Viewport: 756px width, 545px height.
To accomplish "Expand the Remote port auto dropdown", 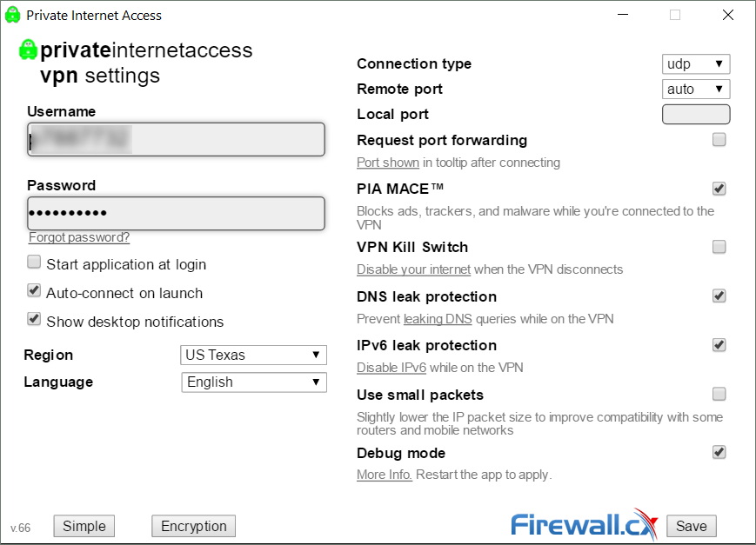I will (x=696, y=90).
